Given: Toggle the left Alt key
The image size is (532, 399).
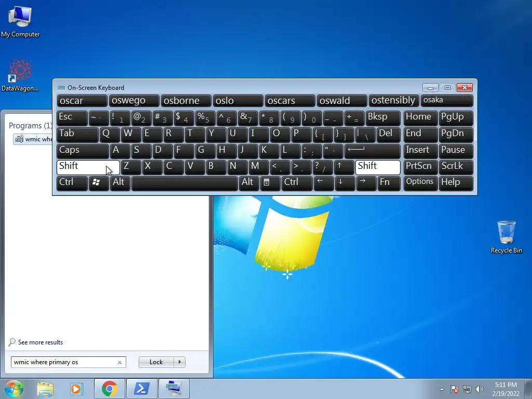Looking at the screenshot, I should click(120, 183).
